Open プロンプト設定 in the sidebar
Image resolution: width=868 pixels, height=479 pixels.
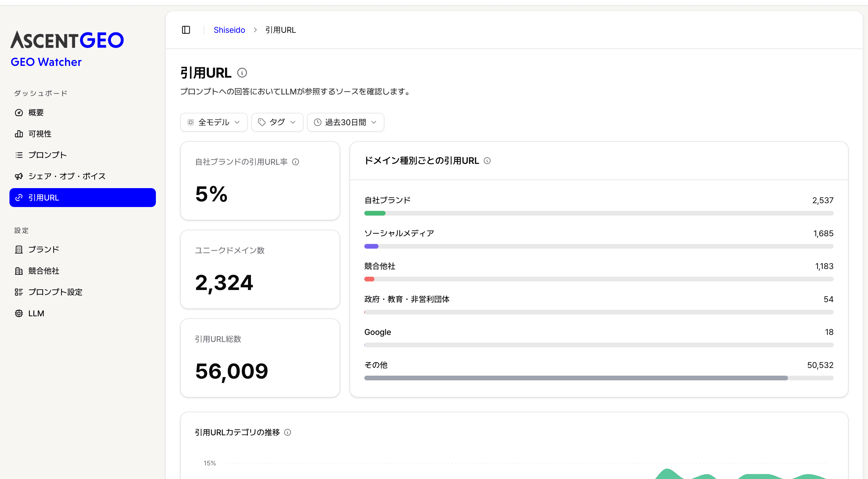pyautogui.click(x=83, y=292)
